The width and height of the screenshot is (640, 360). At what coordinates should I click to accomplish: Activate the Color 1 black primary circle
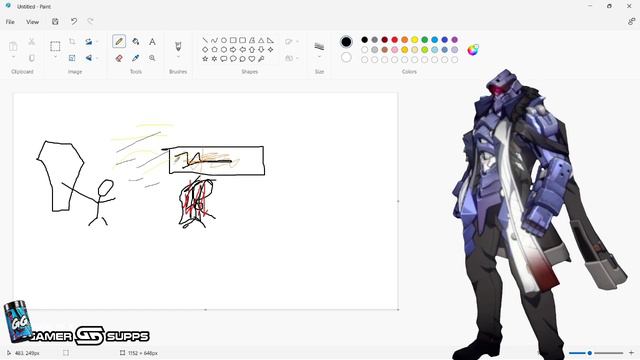click(x=346, y=42)
